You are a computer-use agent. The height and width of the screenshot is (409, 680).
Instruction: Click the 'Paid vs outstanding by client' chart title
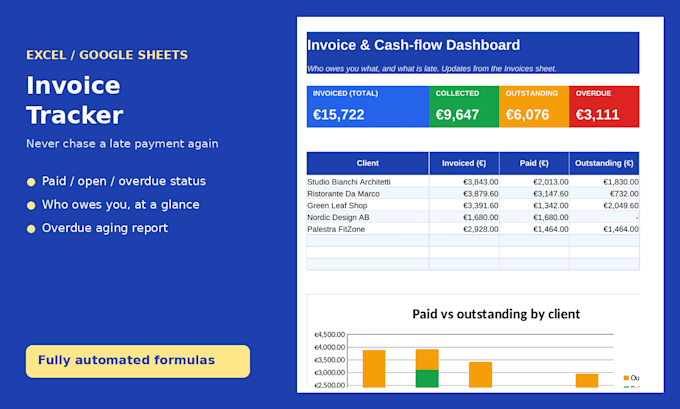[496, 314]
